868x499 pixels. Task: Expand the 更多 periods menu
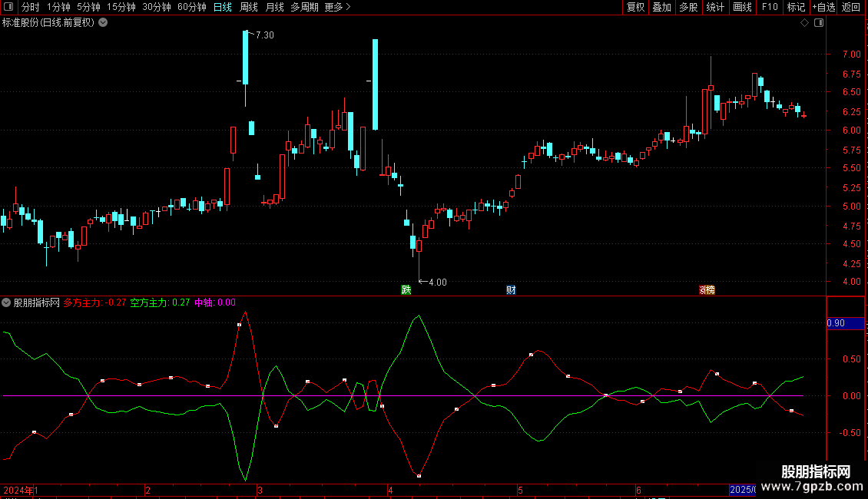337,7
